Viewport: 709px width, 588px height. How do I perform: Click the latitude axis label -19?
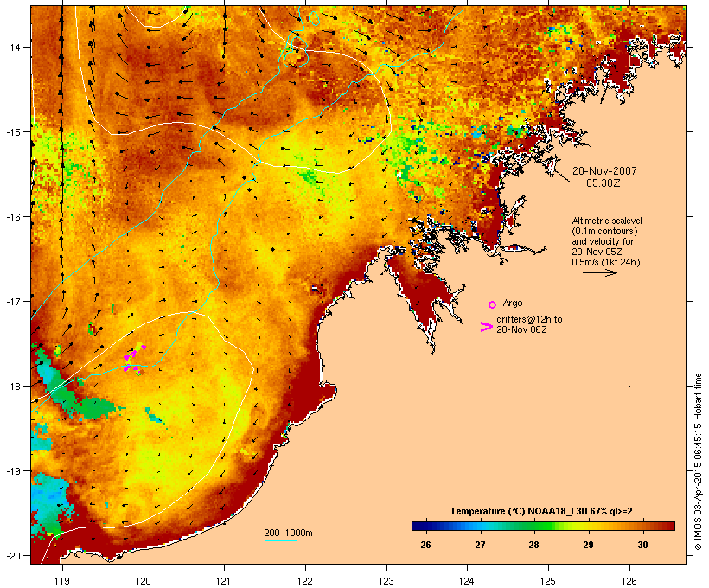coord(13,471)
